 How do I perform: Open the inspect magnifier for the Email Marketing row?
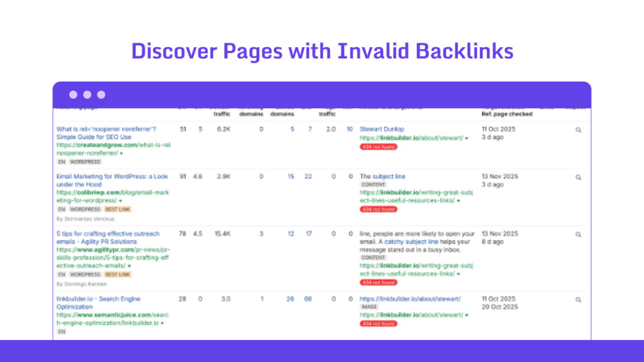(579, 177)
